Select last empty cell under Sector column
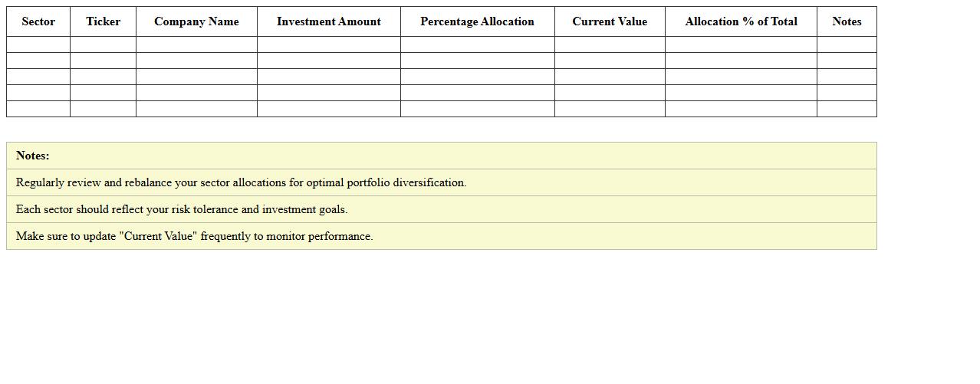The image size is (980, 384). (x=38, y=109)
